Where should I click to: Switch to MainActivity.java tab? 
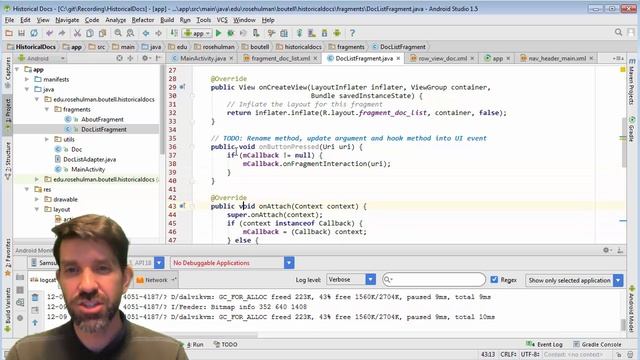[x=203, y=58]
